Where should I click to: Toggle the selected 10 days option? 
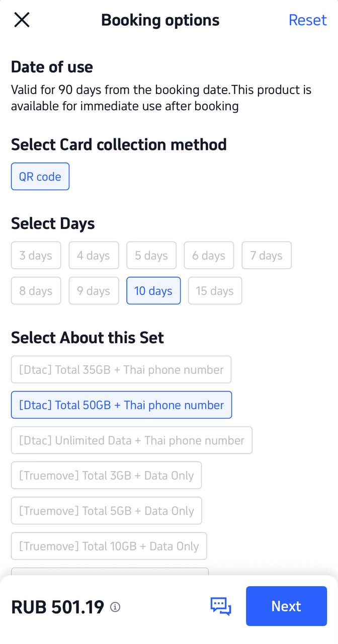click(x=153, y=291)
